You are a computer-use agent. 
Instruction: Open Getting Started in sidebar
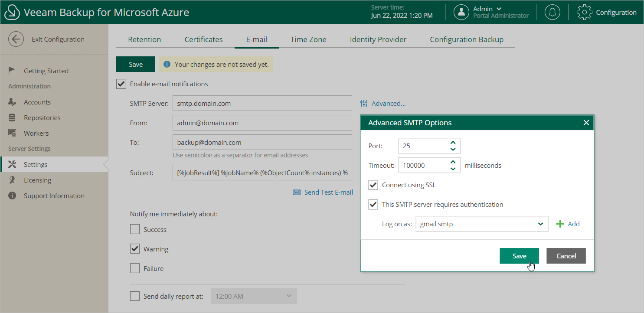click(x=46, y=71)
